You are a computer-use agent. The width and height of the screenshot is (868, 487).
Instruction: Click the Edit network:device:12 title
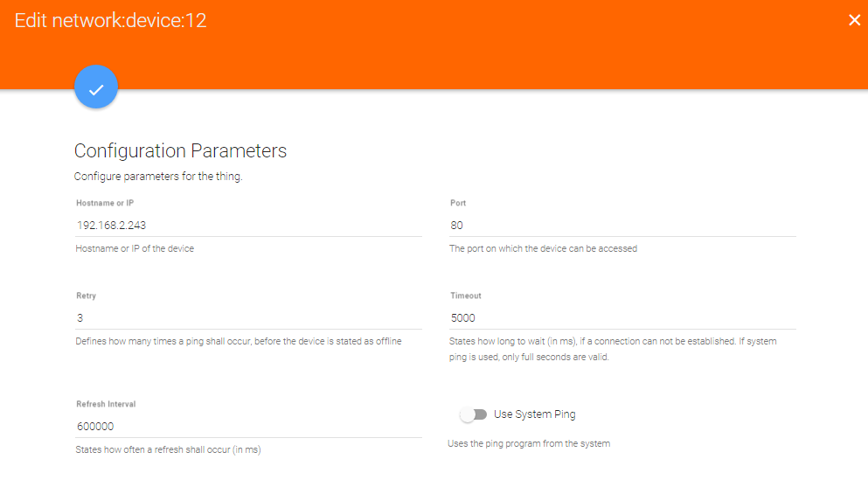click(x=111, y=20)
